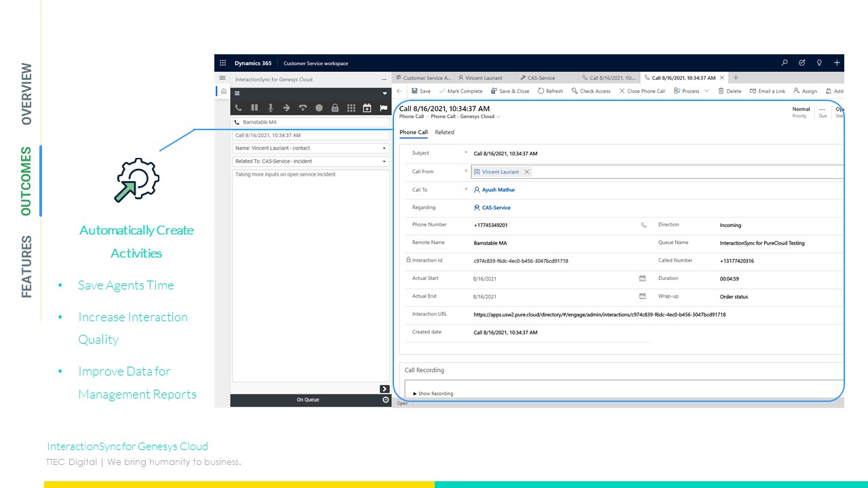Toggle the record call circle button
The width and height of the screenshot is (868, 488).
319,108
